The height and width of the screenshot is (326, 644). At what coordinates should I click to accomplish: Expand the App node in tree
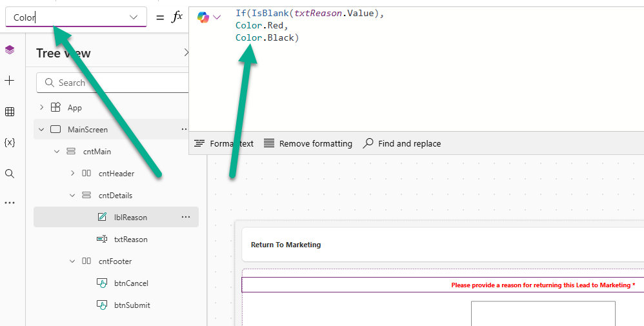(42, 108)
